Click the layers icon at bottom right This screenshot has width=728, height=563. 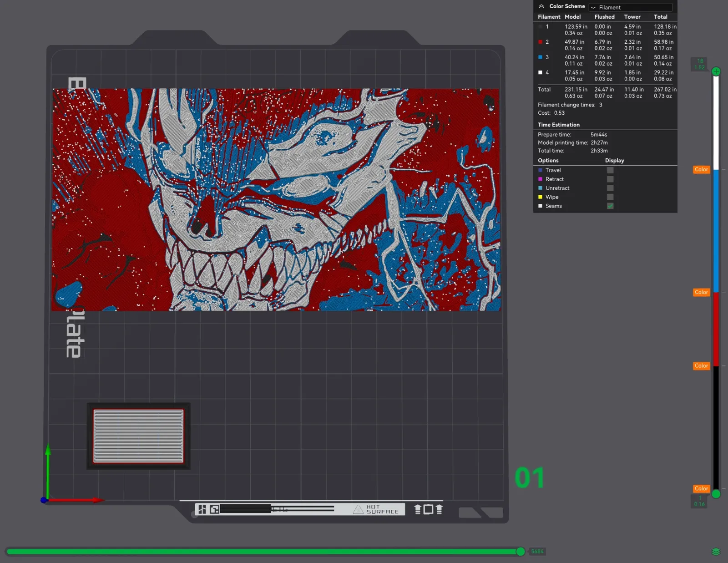pyautogui.click(x=716, y=552)
